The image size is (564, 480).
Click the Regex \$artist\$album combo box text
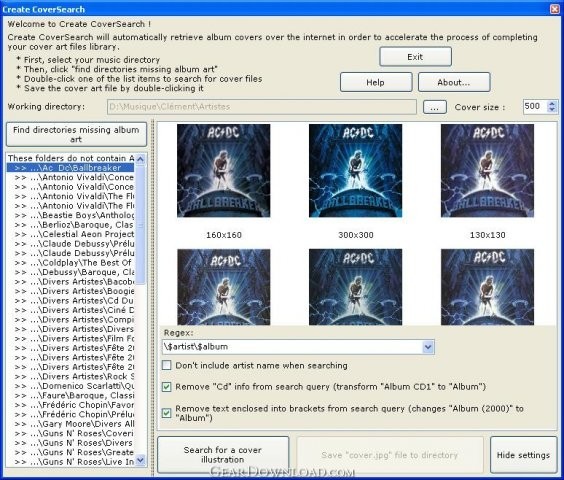pyautogui.click(x=292, y=347)
